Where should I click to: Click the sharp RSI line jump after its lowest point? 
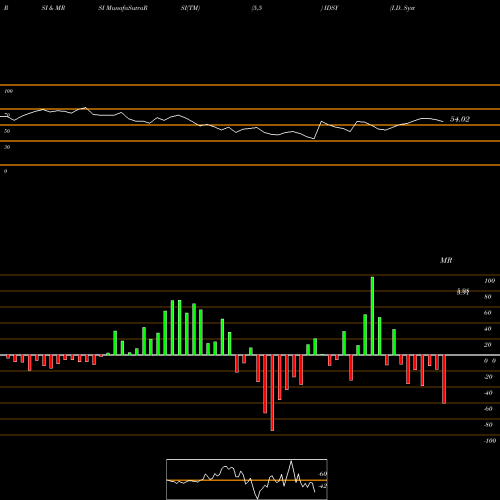point(318,130)
